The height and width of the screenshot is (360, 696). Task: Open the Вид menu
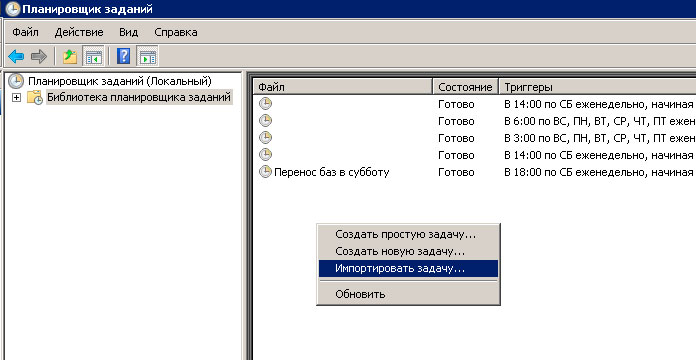pos(129,32)
